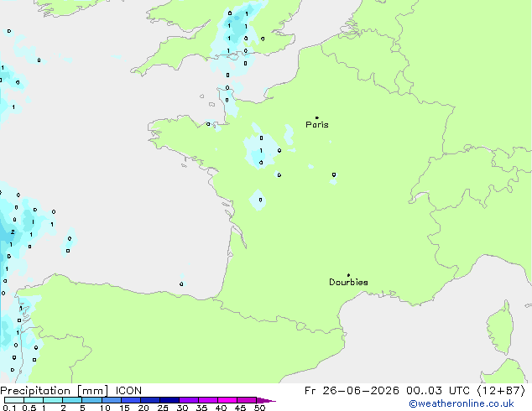
Task: Pick the 30–35 mm purple swatch
Action: (x=189, y=400)
